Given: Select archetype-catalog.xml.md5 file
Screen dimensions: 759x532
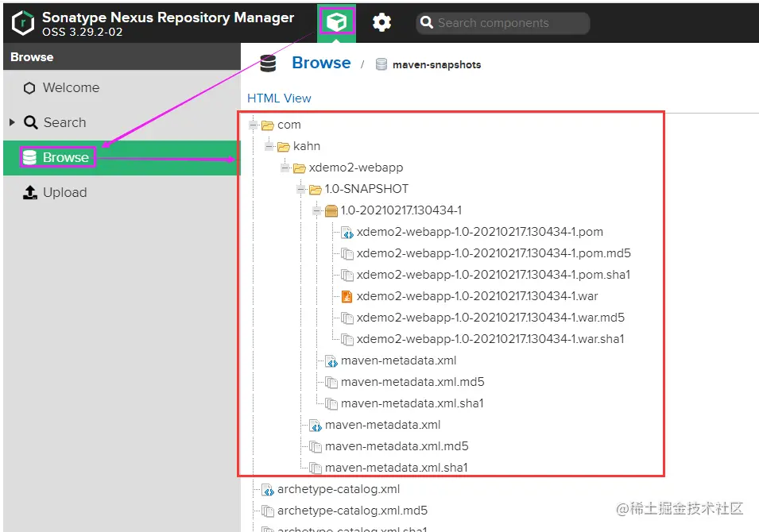Looking at the screenshot, I should (352, 511).
